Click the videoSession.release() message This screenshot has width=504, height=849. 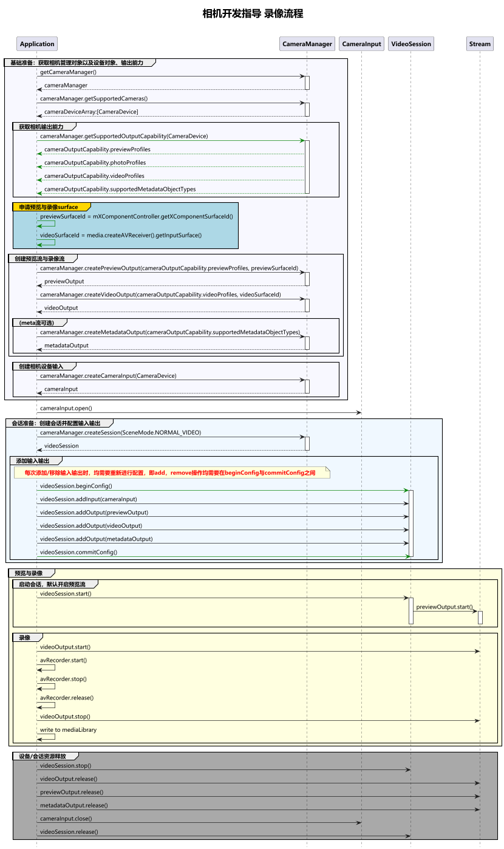(69, 832)
